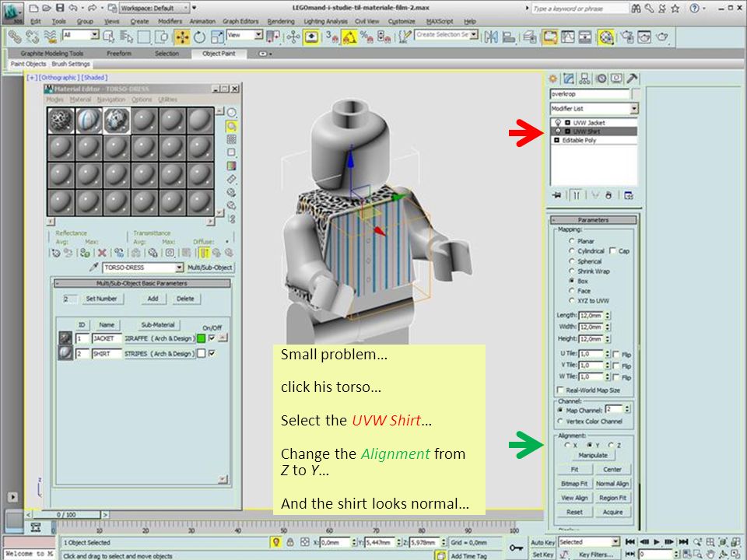Click the Play Animation button
This screenshot has height=560, width=747.
(657, 542)
